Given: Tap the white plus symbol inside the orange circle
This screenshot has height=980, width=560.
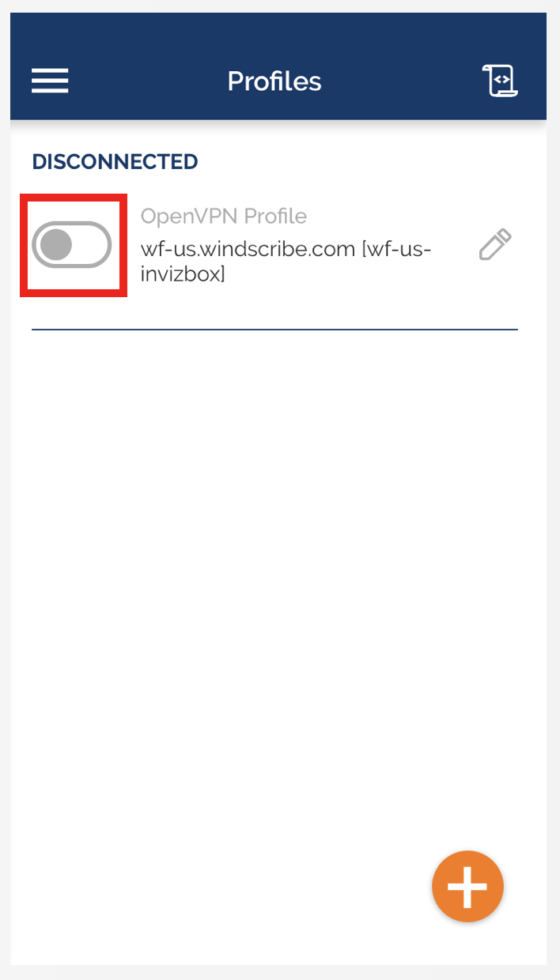Looking at the screenshot, I should (x=467, y=886).
